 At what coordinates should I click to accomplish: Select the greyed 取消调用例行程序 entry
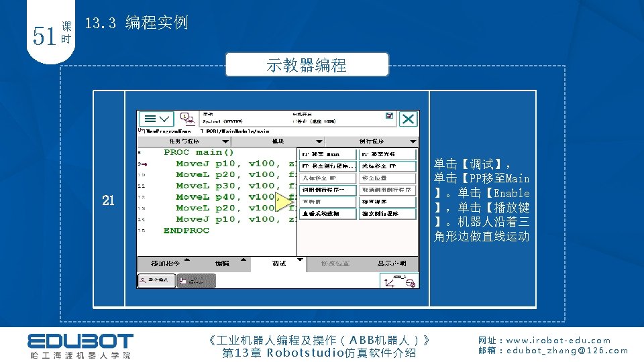tap(387, 190)
